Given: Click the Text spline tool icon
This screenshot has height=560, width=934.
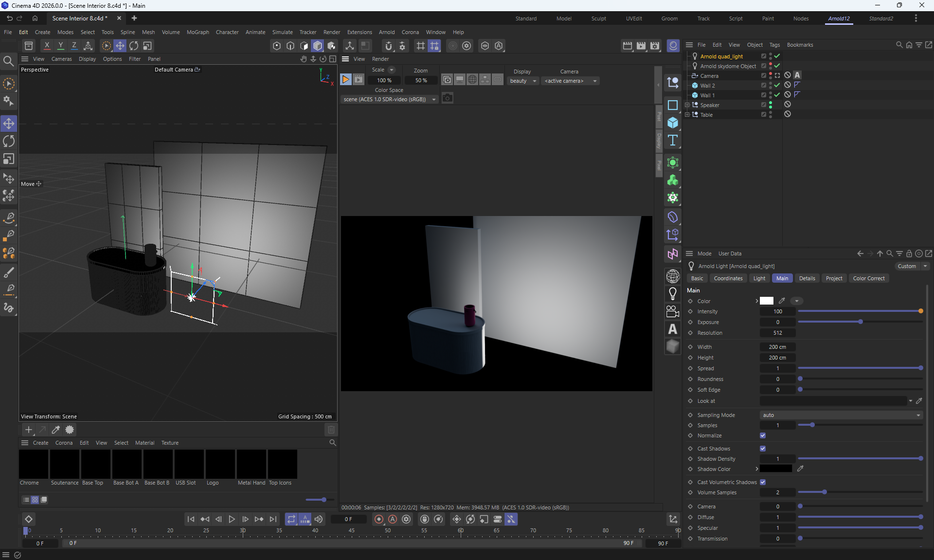Looking at the screenshot, I should click(x=673, y=141).
